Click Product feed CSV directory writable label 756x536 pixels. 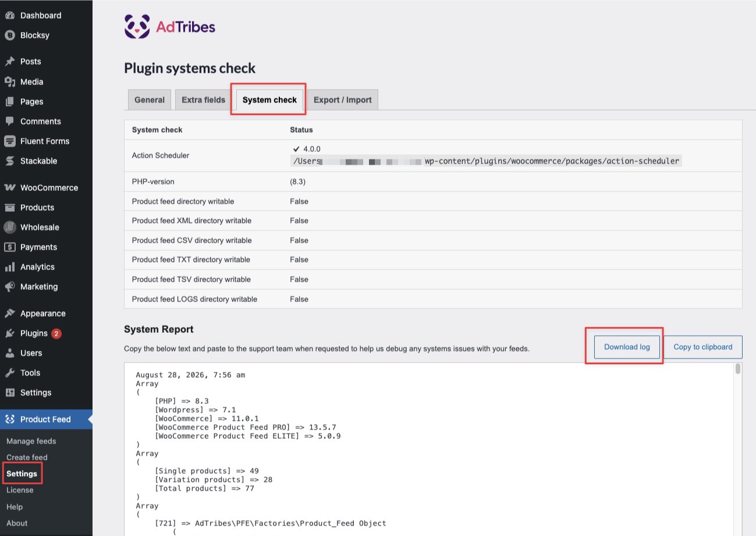coord(191,240)
